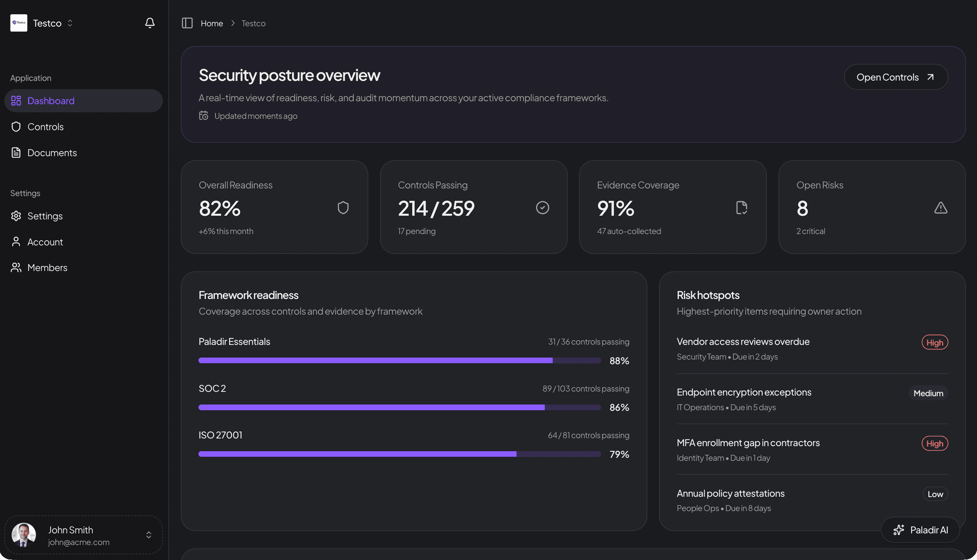The width and height of the screenshot is (977, 560).
Task: Click the Dashboard grid icon
Action: click(x=16, y=101)
